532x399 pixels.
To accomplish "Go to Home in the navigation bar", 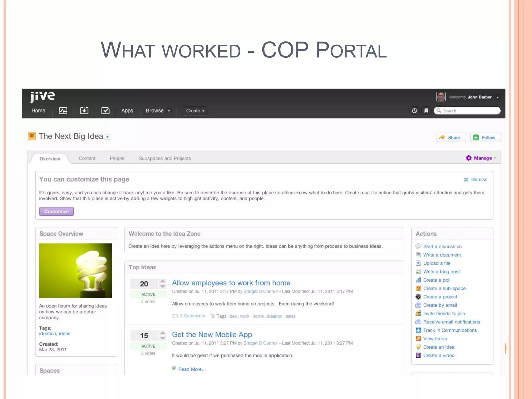I will tap(38, 111).
